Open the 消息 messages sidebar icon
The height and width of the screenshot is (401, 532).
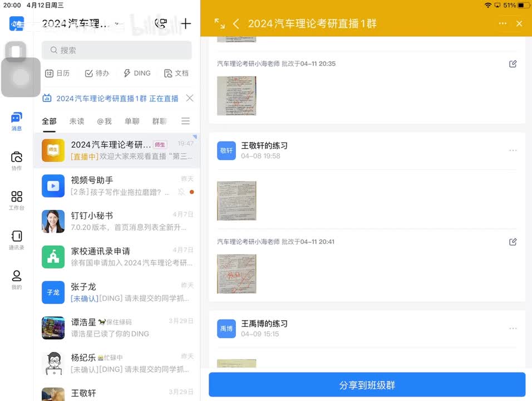(17, 121)
